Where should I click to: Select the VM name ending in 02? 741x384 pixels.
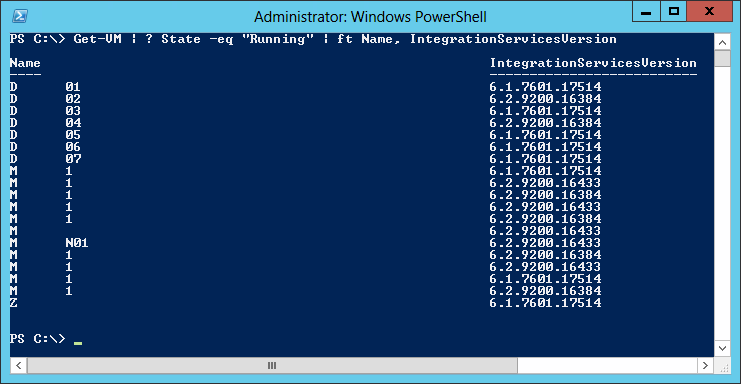(x=45, y=99)
